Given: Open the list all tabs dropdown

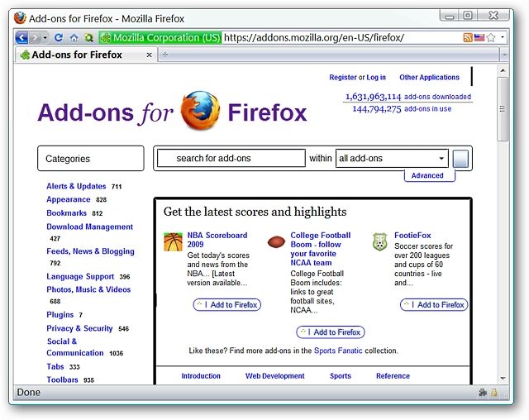Looking at the screenshot, I should pos(504,55).
